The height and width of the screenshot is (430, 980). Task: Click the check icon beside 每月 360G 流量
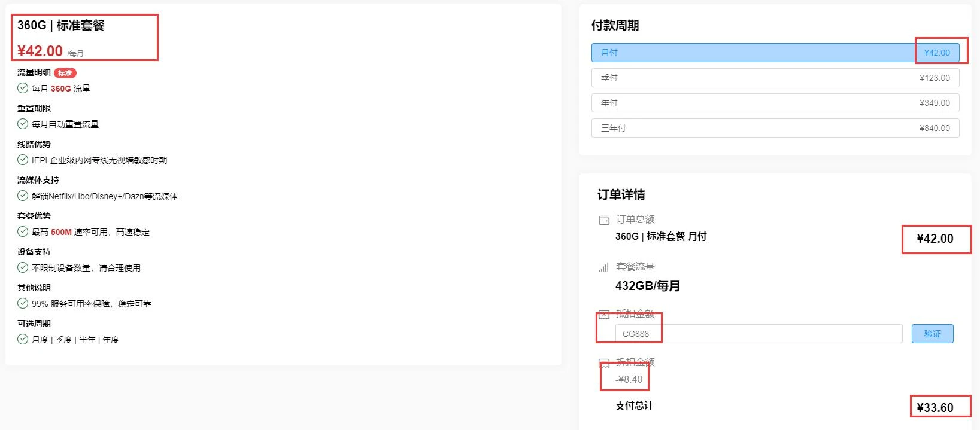tap(23, 88)
